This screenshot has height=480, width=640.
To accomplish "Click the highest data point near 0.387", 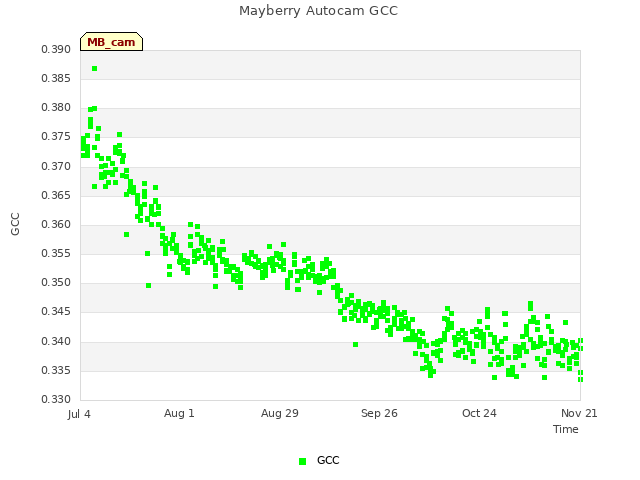I will pyautogui.click(x=94, y=69).
